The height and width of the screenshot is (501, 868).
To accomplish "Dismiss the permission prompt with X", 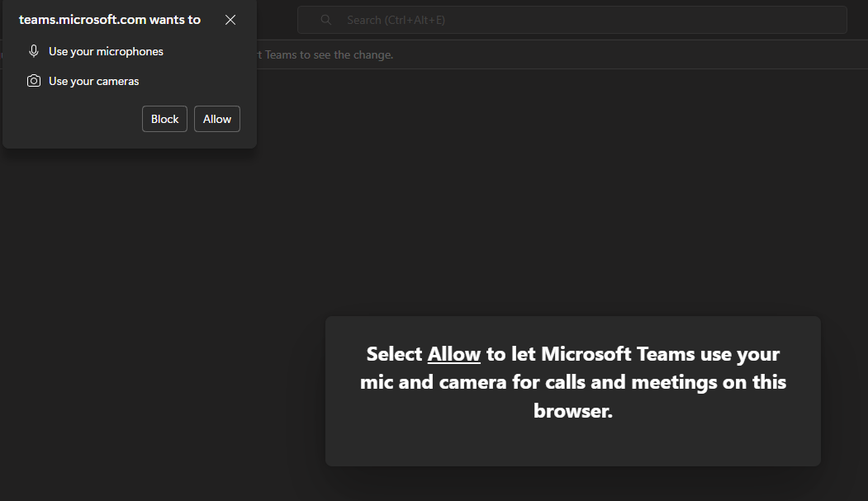I will (230, 20).
